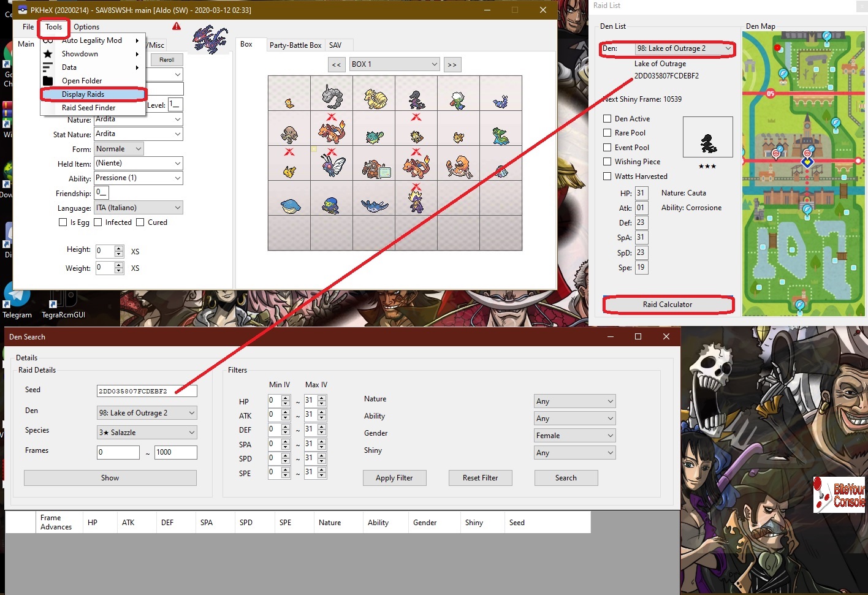Click the Seed input field in Den Search
The height and width of the screenshot is (595, 868).
(x=147, y=391)
